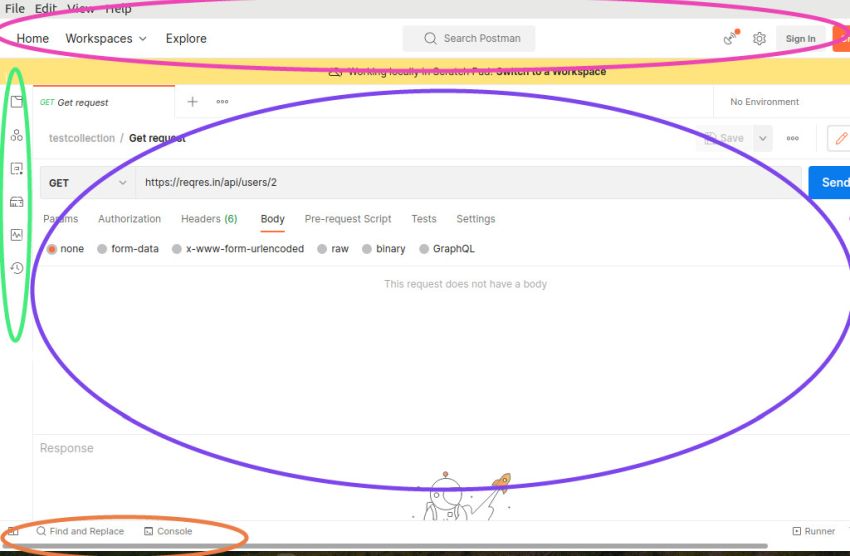Toggle the sidebar pane icon in status bar

point(13,531)
